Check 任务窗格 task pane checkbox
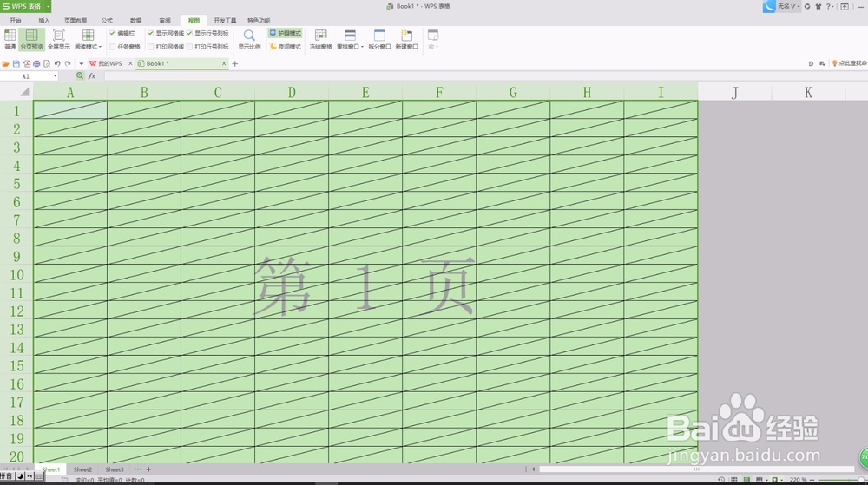Screen dimensions: 868x485 click(112, 47)
